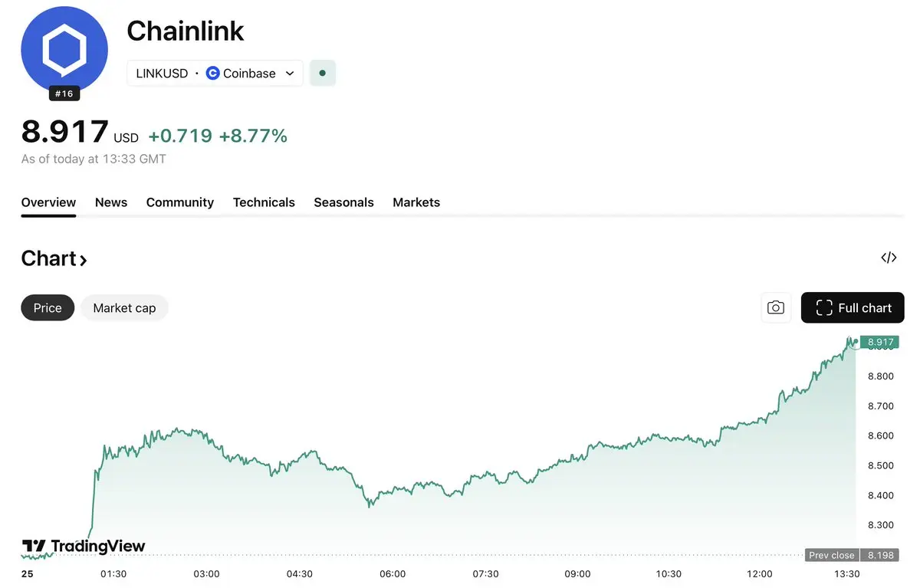Open the LINKUSD Coinbase exchange dropdown
Screen dimensions: 920x588
(215, 74)
